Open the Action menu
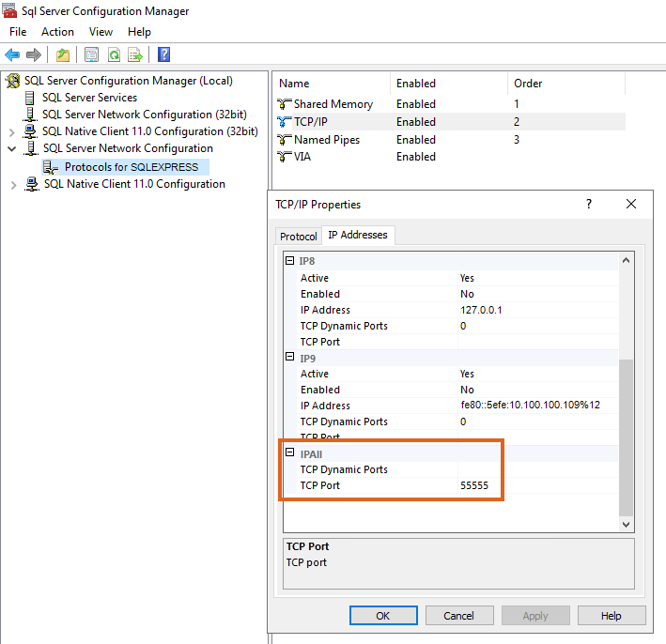666x644 pixels. click(x=57, y=32)
